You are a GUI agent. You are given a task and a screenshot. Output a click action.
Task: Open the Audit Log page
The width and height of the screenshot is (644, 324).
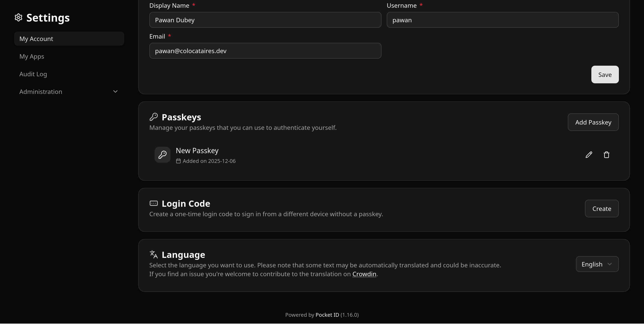33,74
